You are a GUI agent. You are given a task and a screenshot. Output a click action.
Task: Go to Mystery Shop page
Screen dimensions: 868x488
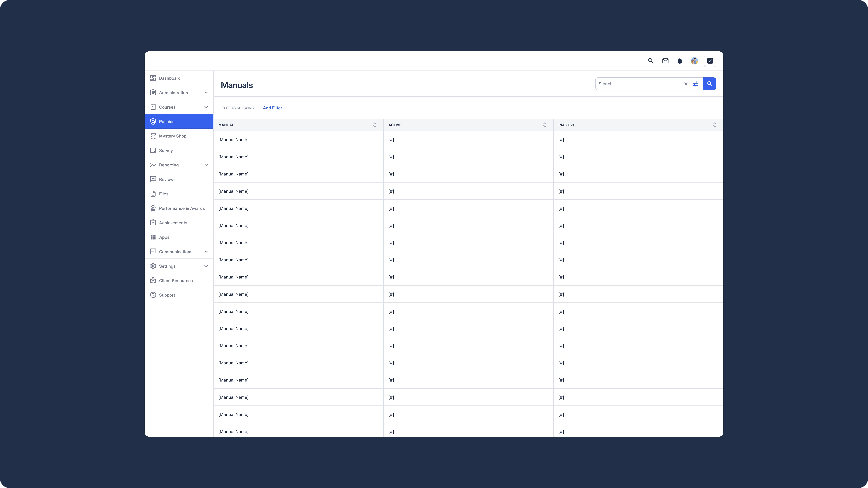click(x=173, y=136)
